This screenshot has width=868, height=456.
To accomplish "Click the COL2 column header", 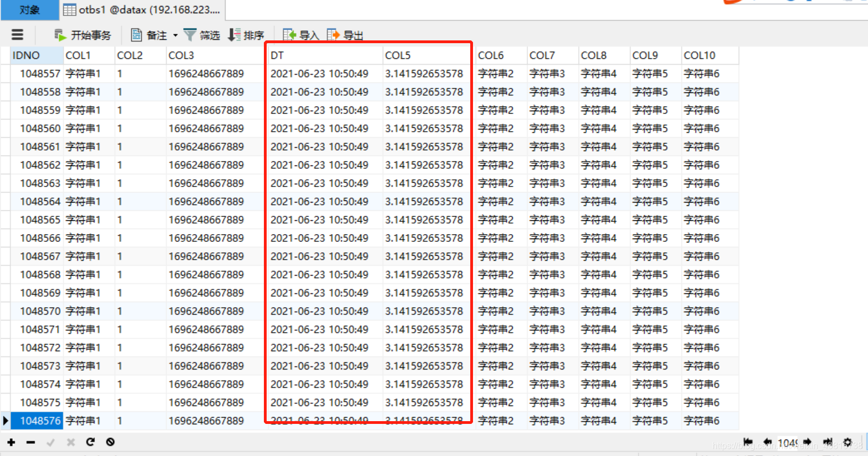I will pos(140,55).
